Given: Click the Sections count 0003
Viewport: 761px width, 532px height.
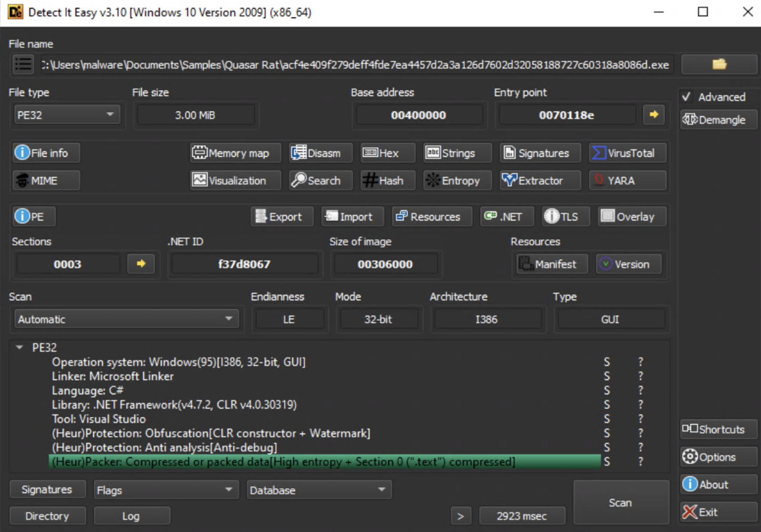Looking at the screenshot, I should (68, 264).
